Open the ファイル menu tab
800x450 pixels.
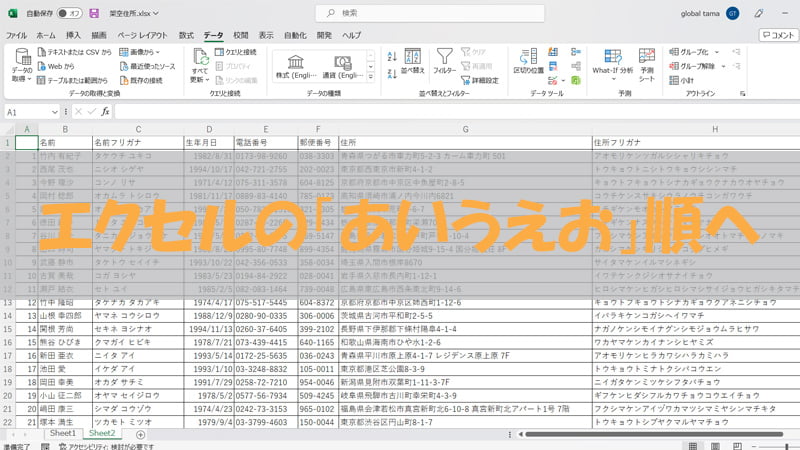click(17, 35)
